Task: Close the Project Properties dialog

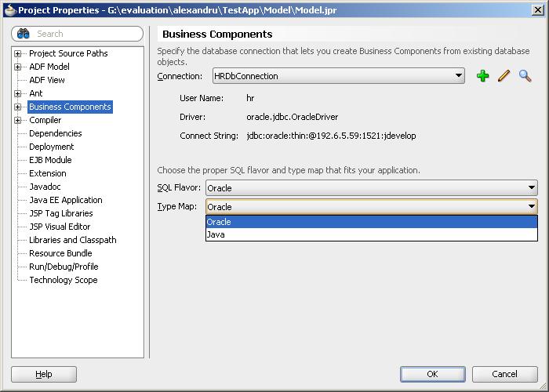Action: click(x=537, y=9)
